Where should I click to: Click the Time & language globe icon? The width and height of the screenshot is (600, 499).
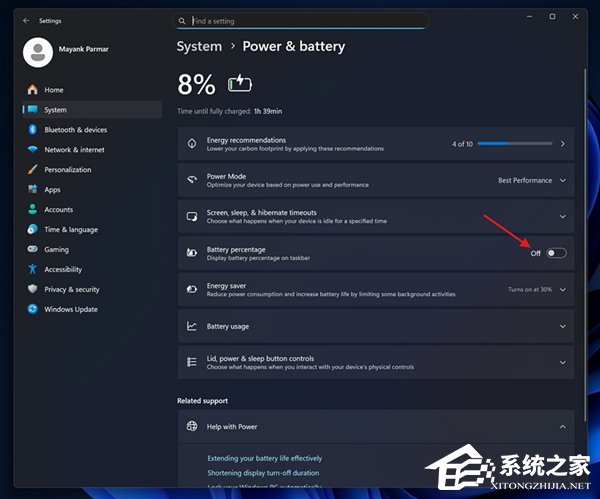click(33, 229)
